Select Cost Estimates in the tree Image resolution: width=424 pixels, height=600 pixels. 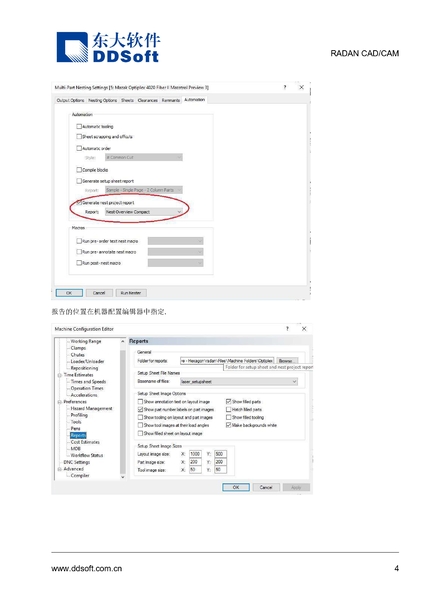[x=85, y=442]
